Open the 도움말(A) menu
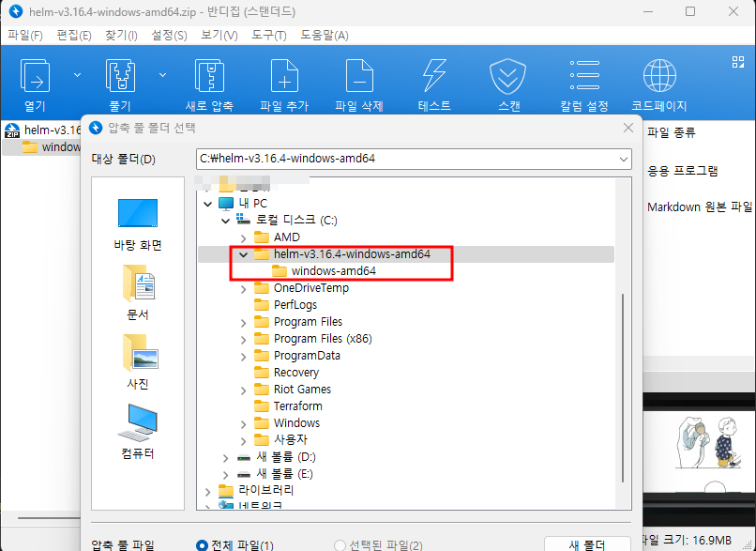 click(x=324, y=36)
